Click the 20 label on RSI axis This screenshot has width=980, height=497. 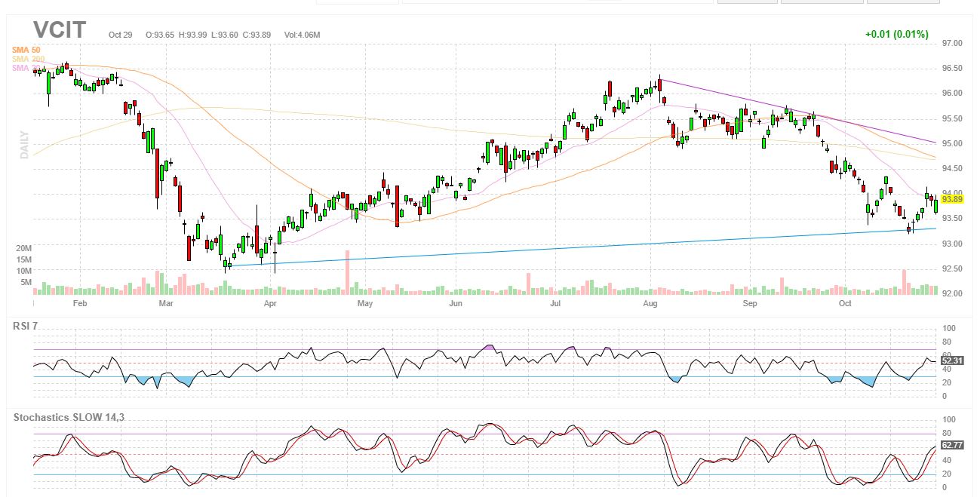(x=946, y=383)
